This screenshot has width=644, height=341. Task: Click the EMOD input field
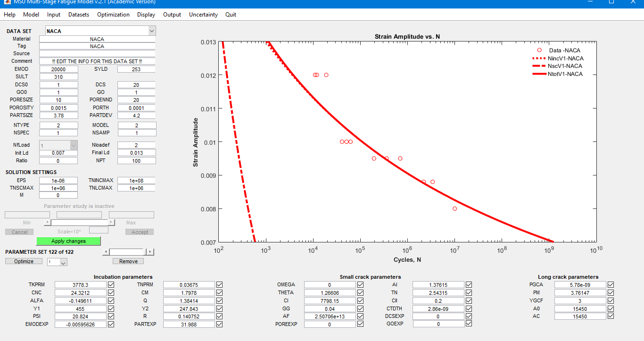58,69
